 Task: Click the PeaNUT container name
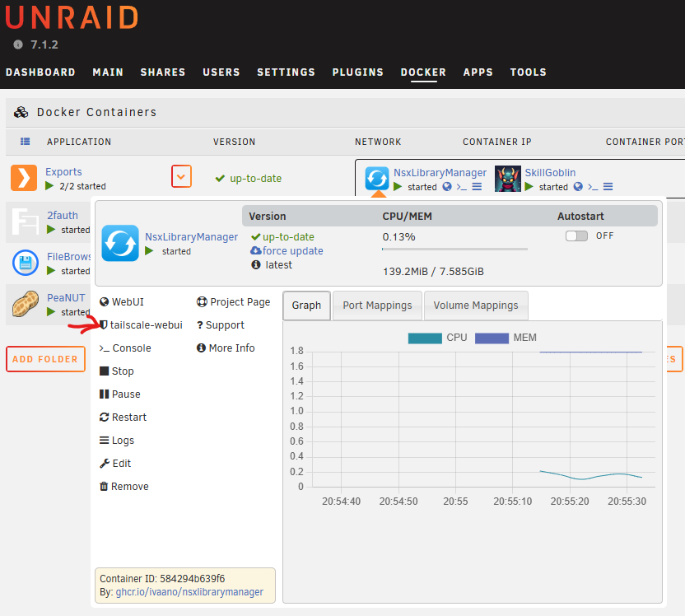pos(66,297)
